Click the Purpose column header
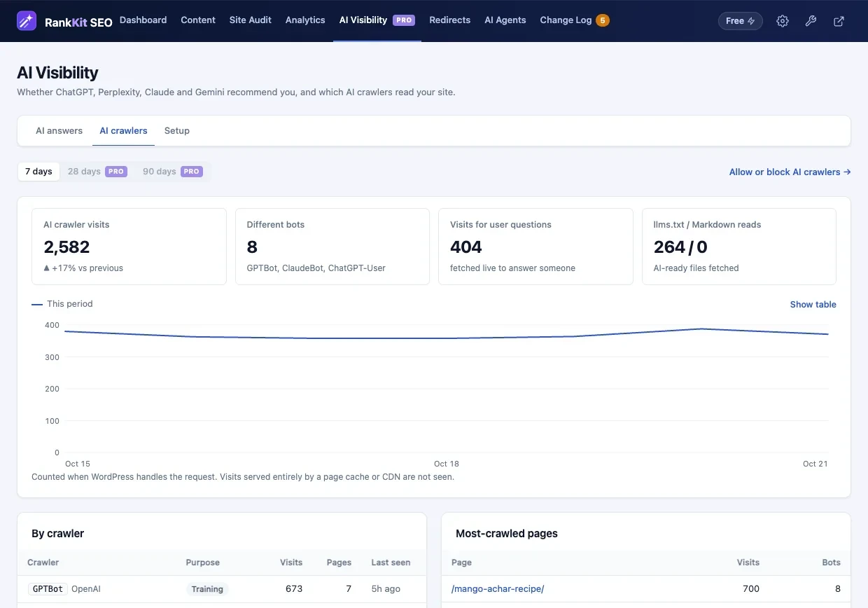 [x=203, y=562]
